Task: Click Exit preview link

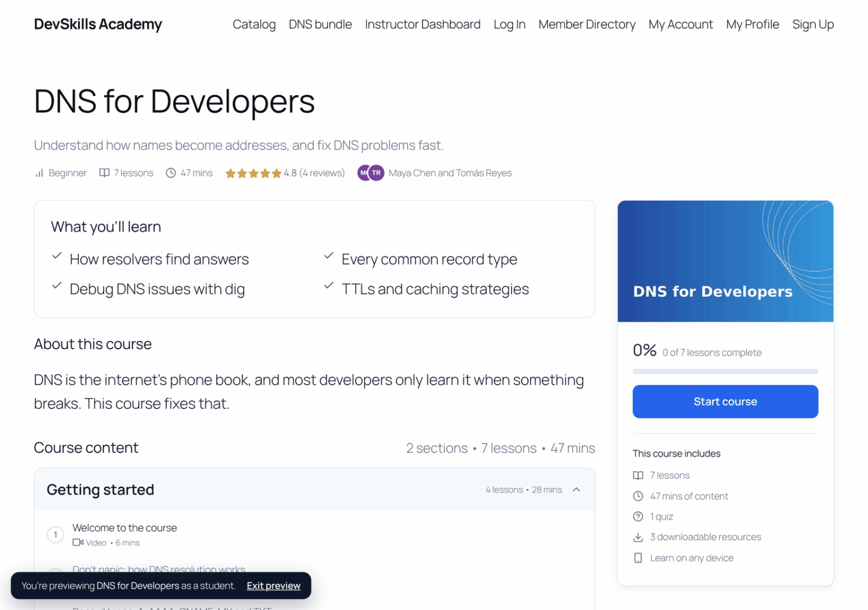Action: tap(274, 586)
